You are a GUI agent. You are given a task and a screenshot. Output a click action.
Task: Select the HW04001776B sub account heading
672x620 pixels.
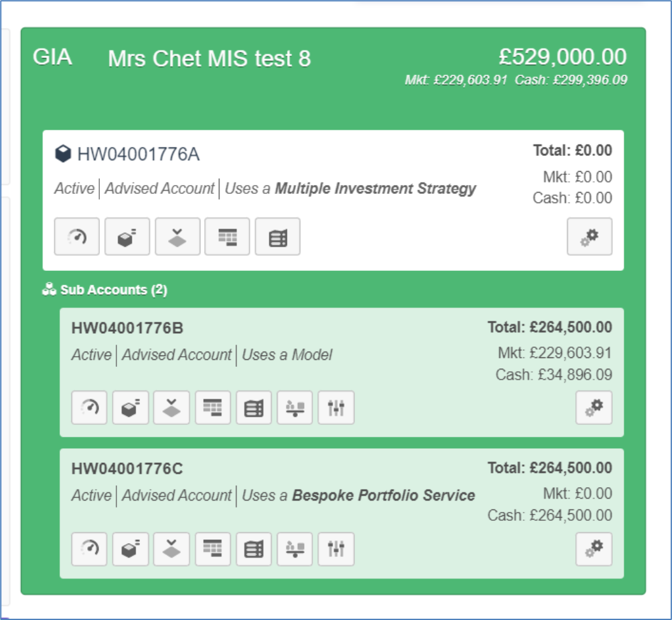point(127,328)
